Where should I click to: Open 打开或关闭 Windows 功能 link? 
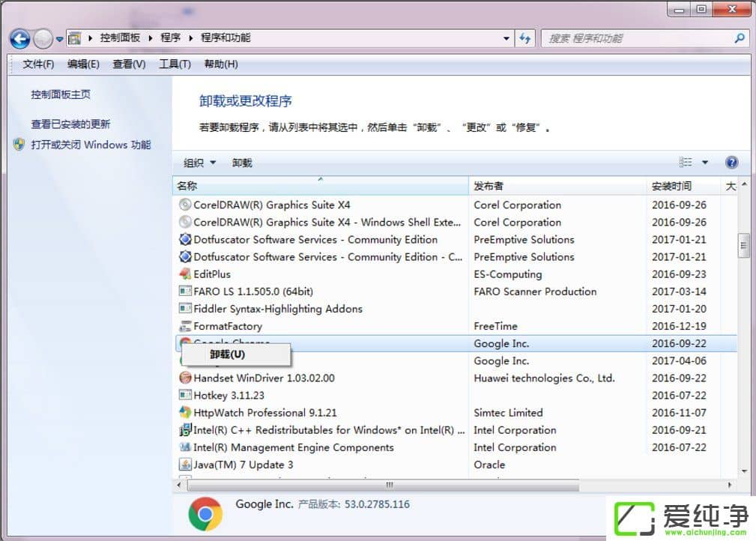[90, 145]
